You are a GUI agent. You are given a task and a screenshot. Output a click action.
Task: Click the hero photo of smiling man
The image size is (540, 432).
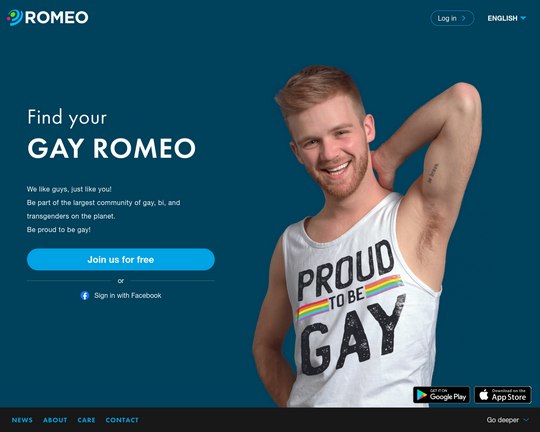pyautogui.click(x=367, y=236)
